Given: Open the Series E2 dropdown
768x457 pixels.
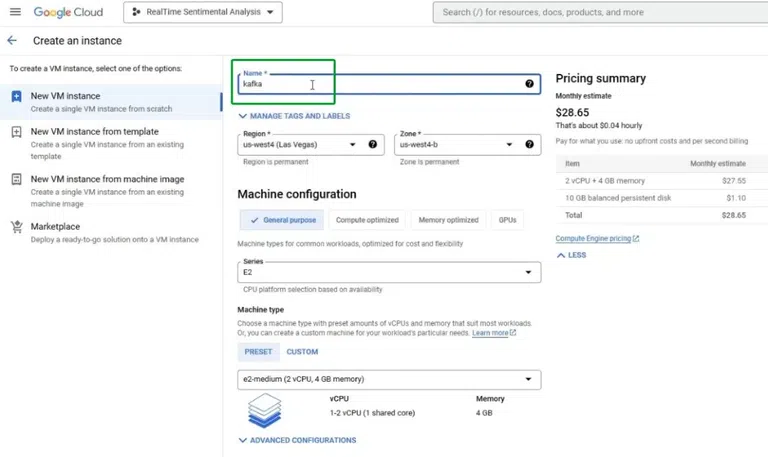Looking at the screenshot, I should click(x=389, y=272).
